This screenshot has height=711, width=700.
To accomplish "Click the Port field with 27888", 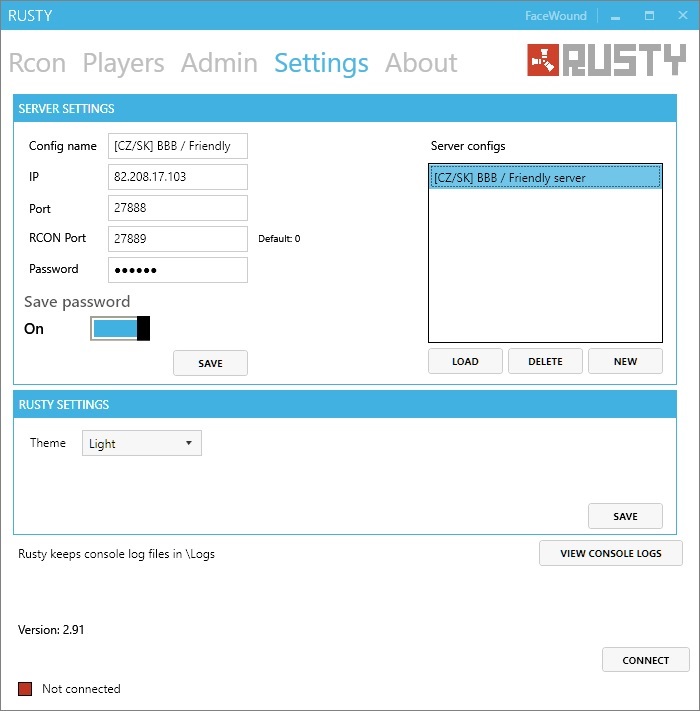I will point(178,208).
